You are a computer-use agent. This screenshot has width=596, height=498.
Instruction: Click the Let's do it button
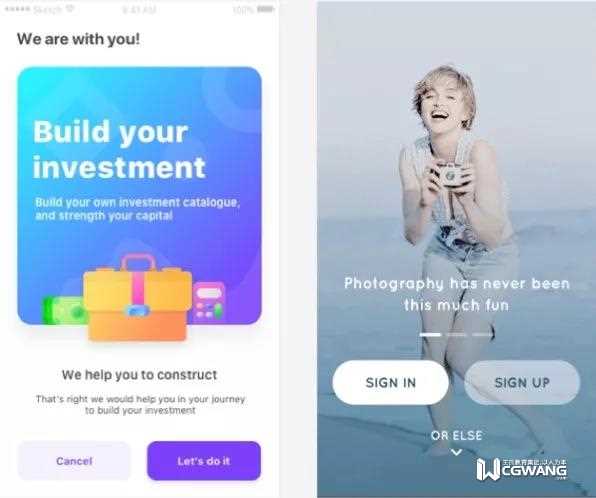click(x=204, y=461)
